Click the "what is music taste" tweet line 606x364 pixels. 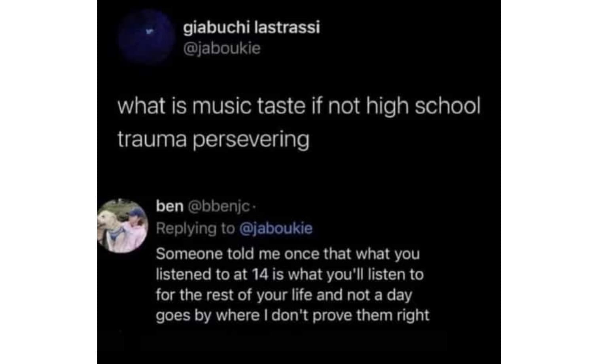[x=299, y=106]
